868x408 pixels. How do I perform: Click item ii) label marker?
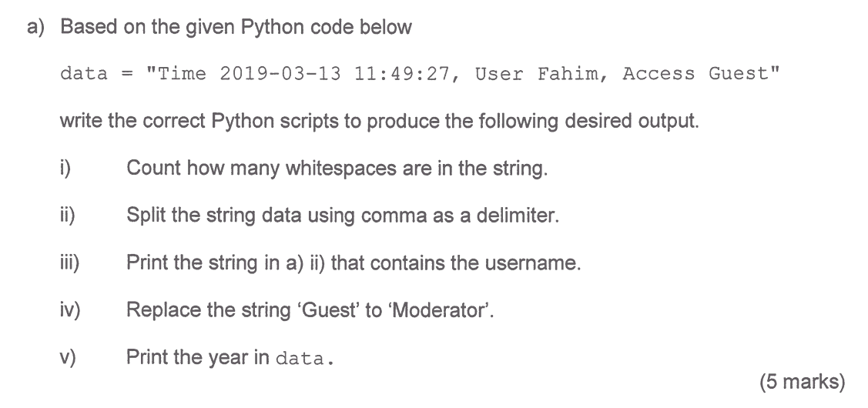point(68,215)
